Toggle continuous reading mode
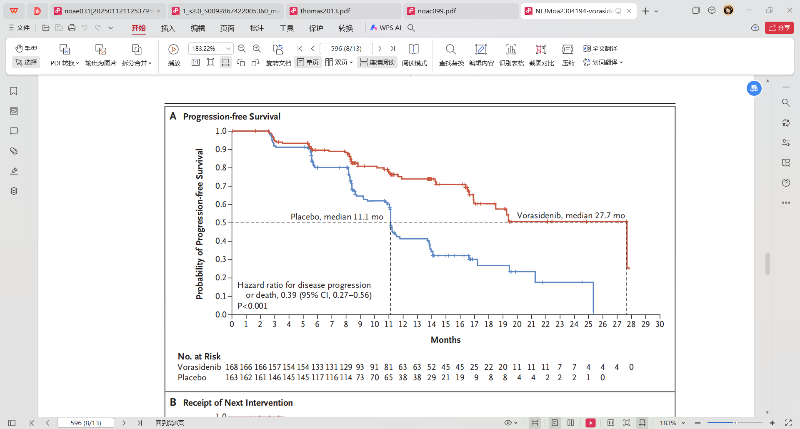The height and width of the screenshot is (429, 800). 377,62
